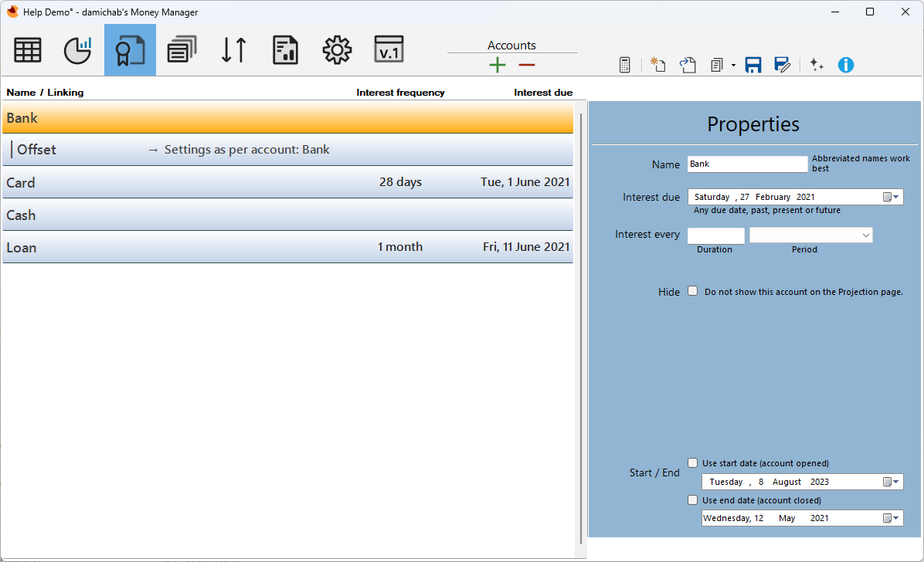Click the Name text field
Image resolution: width=924 pixels, height=562 pixels.
747,164
